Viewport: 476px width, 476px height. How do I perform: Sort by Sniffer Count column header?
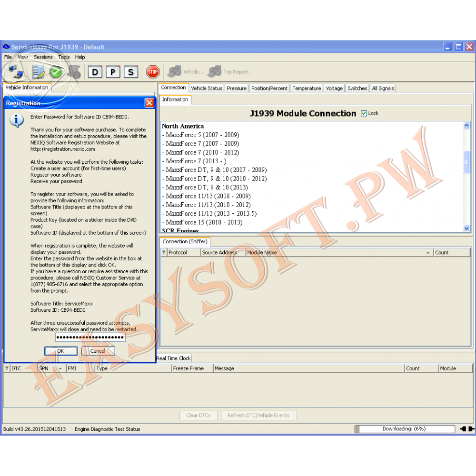point(452,253)
